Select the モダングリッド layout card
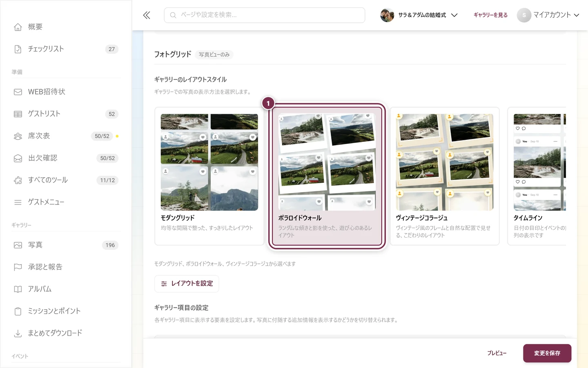The width and height of the screenshot is (588, 368). point(209,176)
